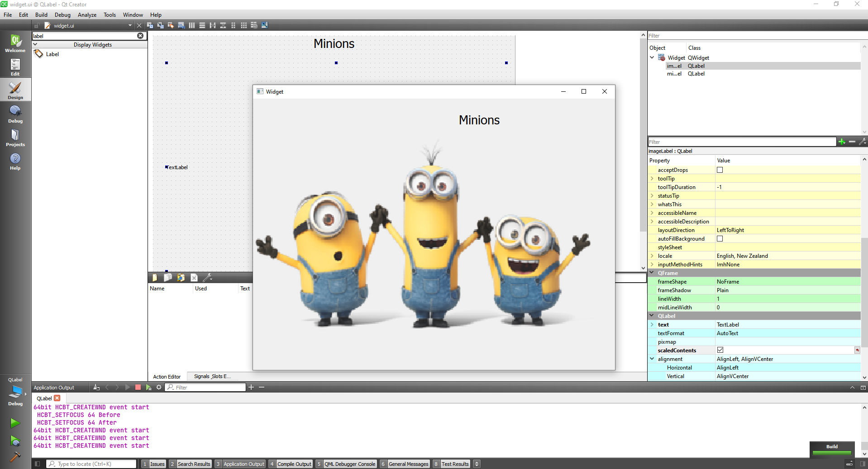The width and height of the screenshot is (868, 469).
Task: Open the Issues output pane
Action: coord(153,464)
